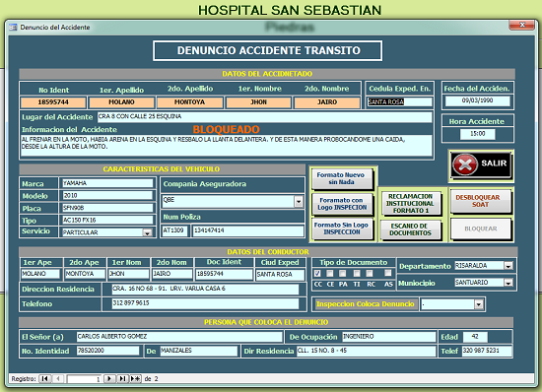The width and height of the screenshot is (542, 392).
Task: Click the Num Poliza number field 134147414
Action: click(248, 230)
